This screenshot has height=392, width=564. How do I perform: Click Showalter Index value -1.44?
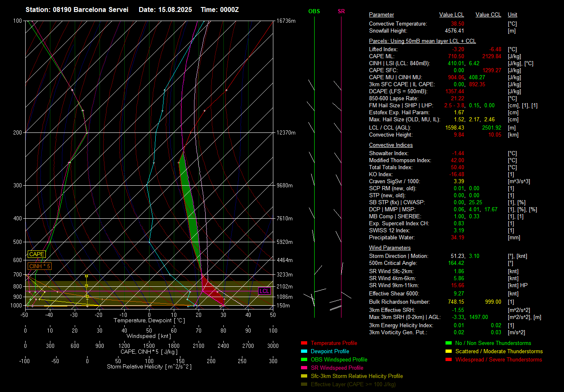tap(458, 153)
